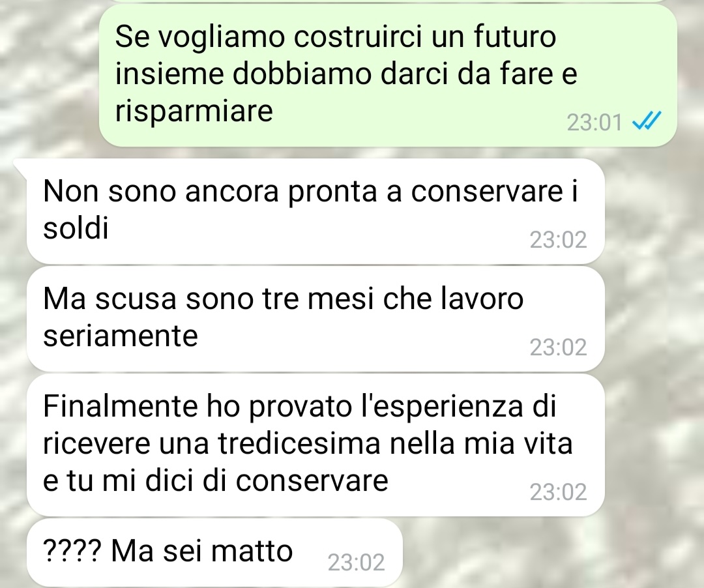Select the green sent message about risparmiare
The width and height of the screenshot is (704, 588).
click(x=388, y=75)
